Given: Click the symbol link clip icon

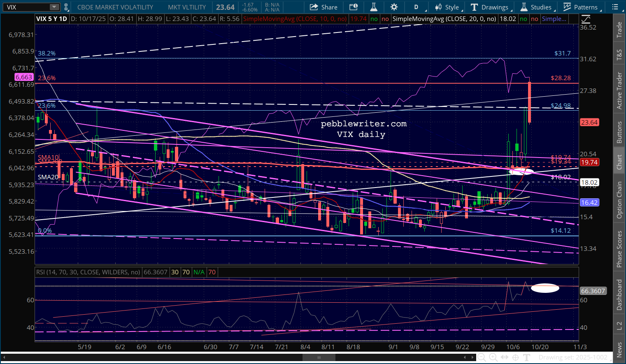Looking at the screenshot, I should click(x=66, y=7).
